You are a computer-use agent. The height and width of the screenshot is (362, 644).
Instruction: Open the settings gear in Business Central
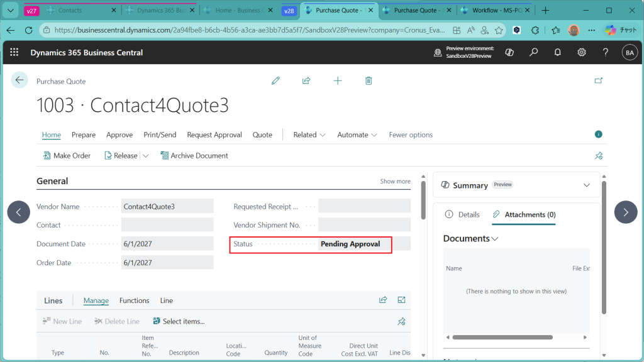[582, 53]
